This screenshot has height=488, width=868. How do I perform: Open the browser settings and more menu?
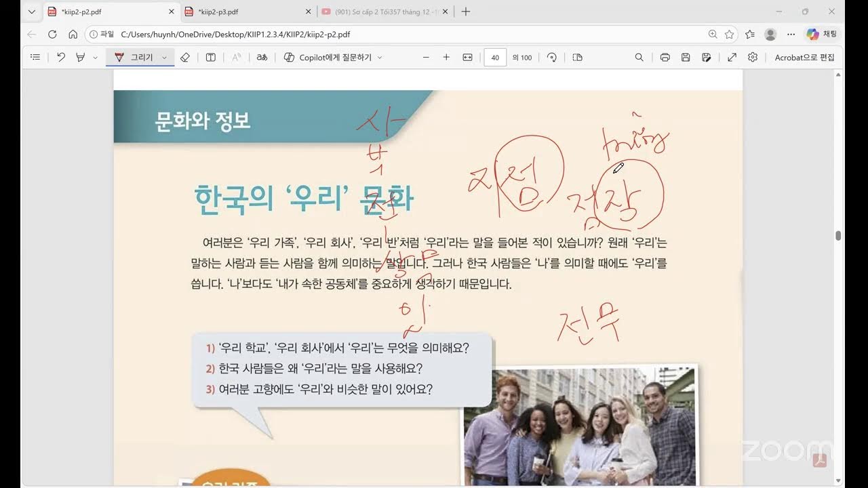click(x=791, y=34)
